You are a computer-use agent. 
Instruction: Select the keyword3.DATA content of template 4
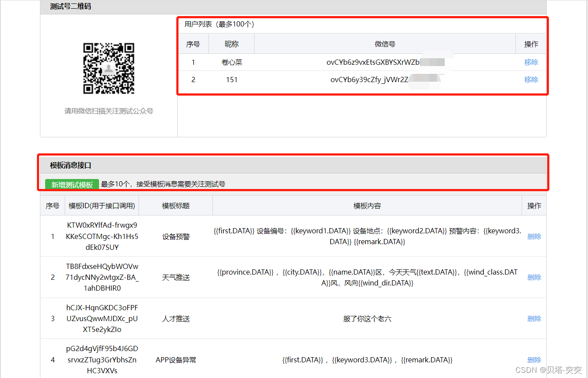pos(367,360)
